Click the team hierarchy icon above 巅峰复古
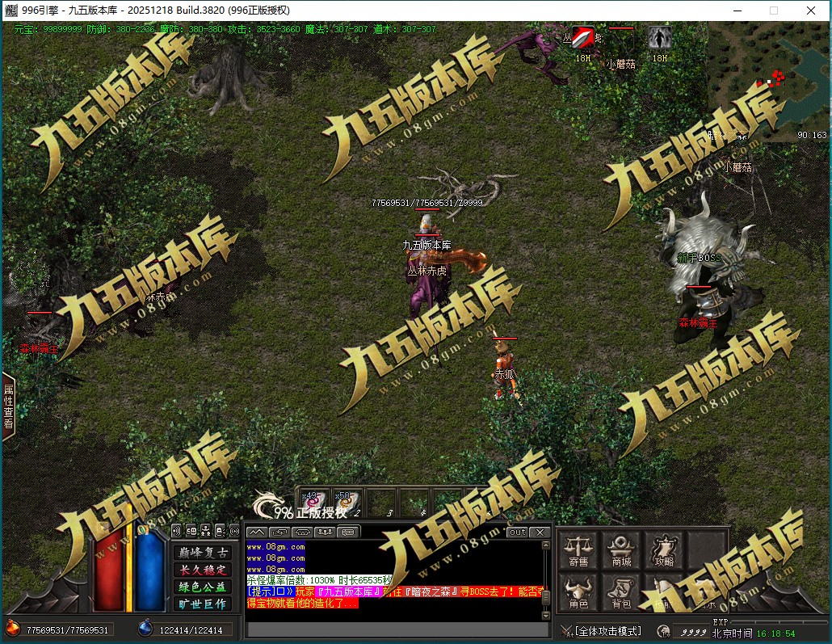The height and width of the screenshot is (644, 832). (206, 530)
